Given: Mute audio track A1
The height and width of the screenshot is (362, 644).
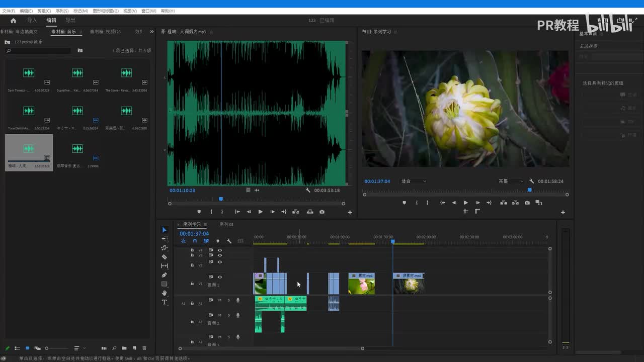Looking at the screenshot, I should [219, 300].
